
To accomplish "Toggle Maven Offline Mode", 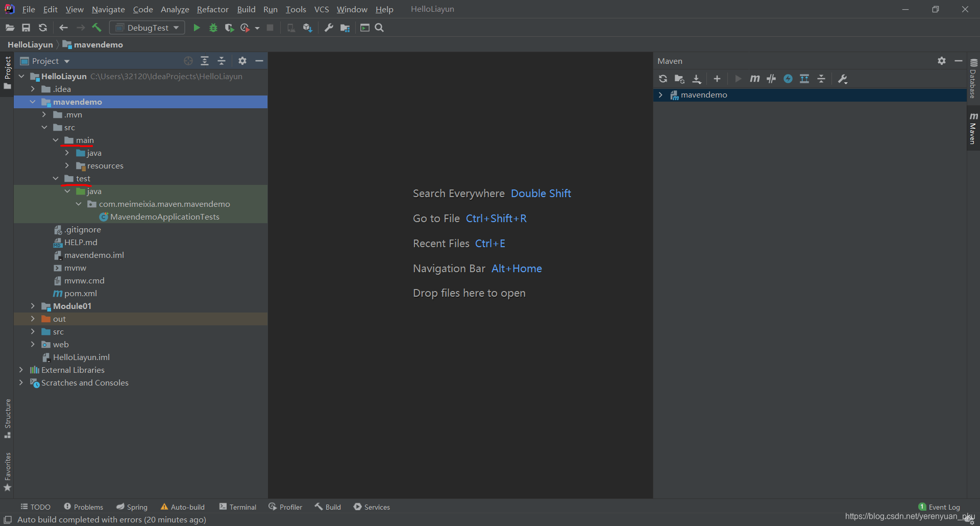I will pos(771,79).
